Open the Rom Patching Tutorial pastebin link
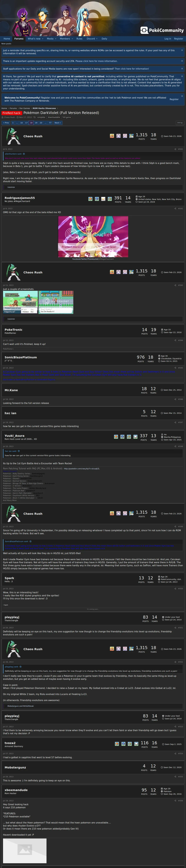 tap(82, 468)
